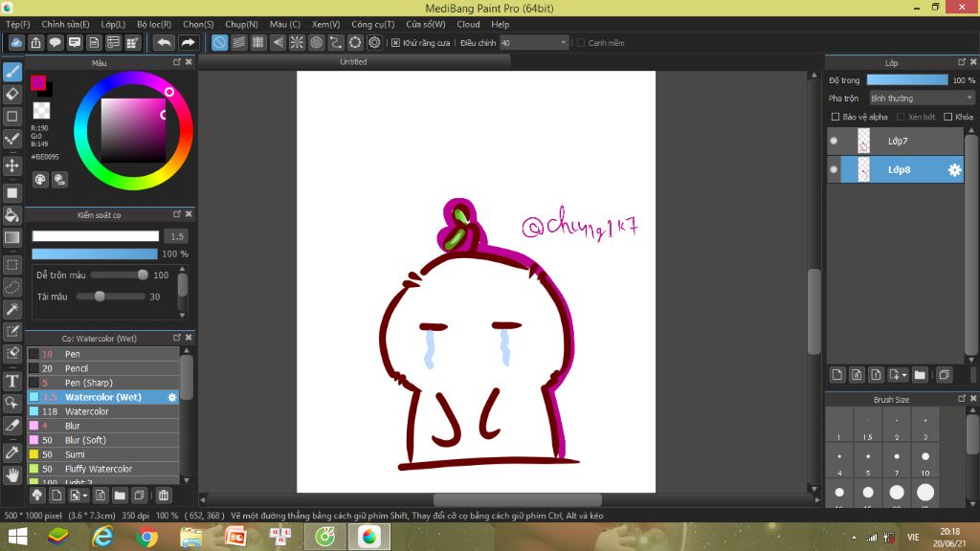Create a new layer in Lớp panel
The height and width of the screenshot is (551, 980).
point(836,375)
